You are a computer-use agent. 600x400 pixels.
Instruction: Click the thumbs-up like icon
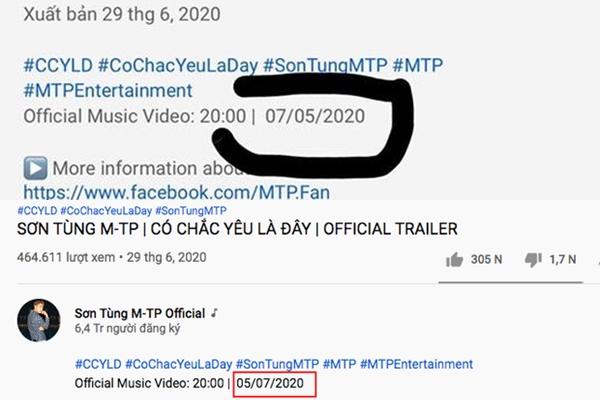(457, 259)
